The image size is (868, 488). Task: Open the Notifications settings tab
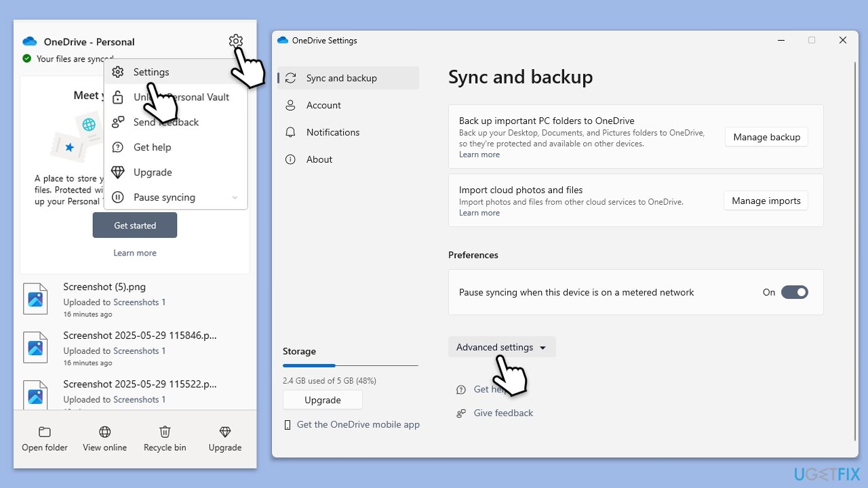coord(332,132)
